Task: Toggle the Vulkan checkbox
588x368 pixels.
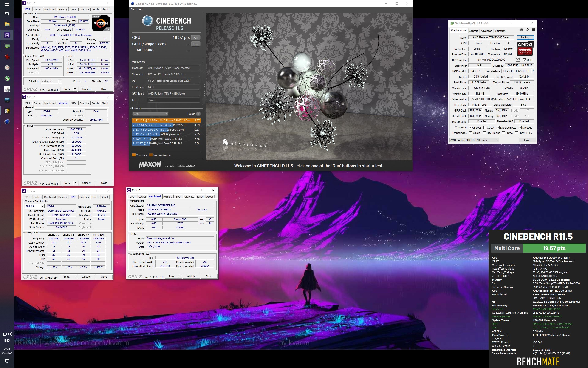Action: coord(470,133)
